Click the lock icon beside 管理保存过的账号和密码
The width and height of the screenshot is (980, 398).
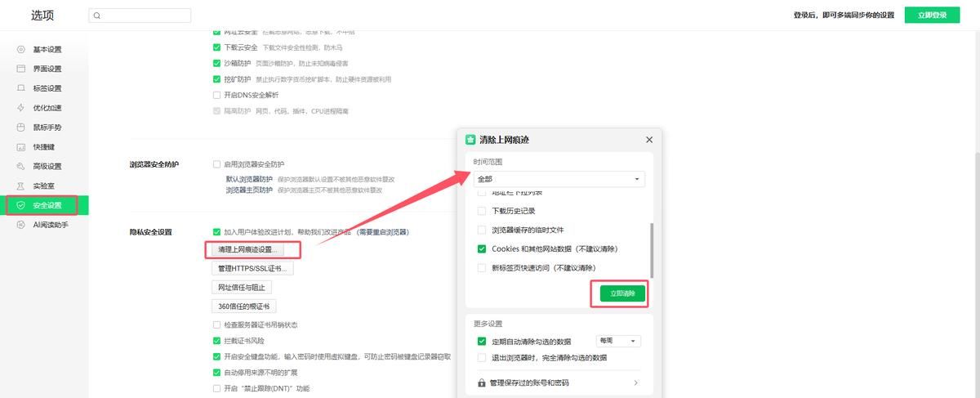click(x=482, y=382)
